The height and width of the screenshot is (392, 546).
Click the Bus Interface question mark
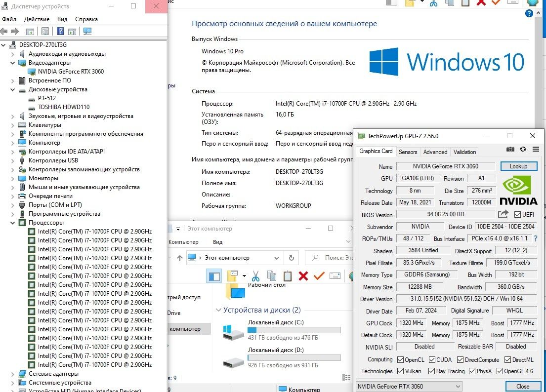click(x=536, y=238)
